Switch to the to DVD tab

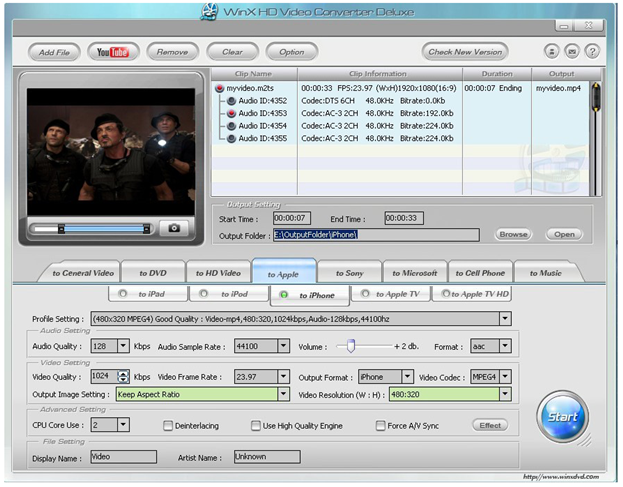pyautogui.click(x=153, y=273)
